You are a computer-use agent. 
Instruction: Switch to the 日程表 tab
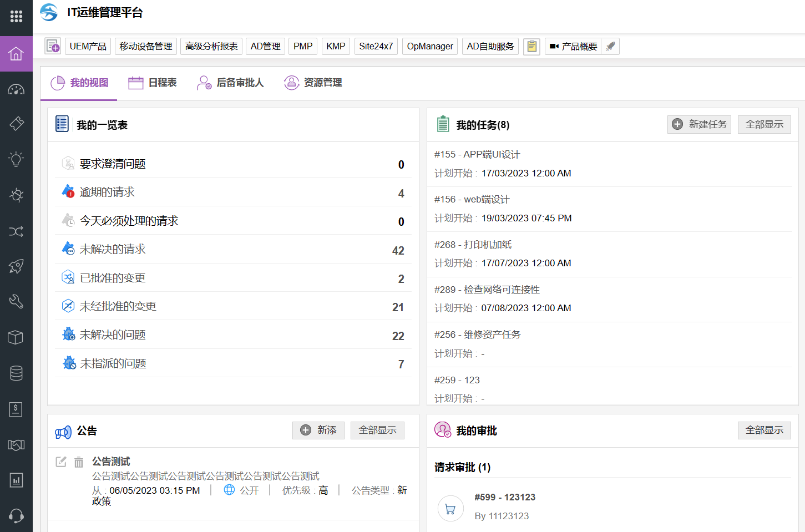coord(153,83)
